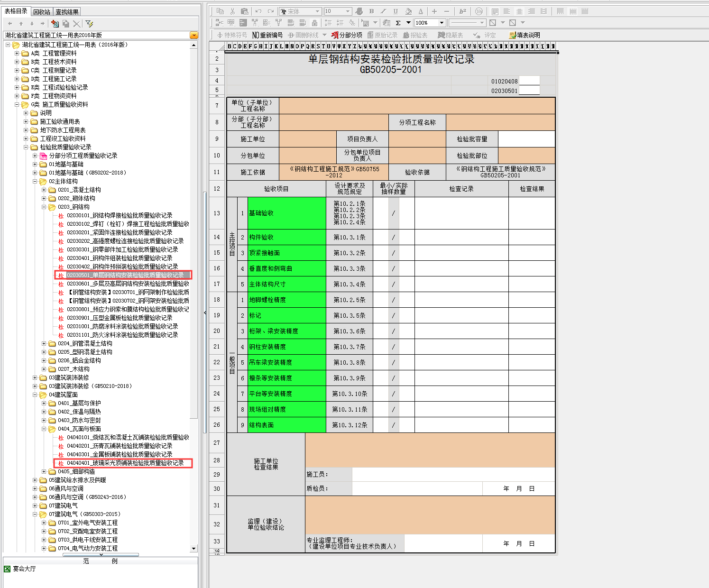Screen dimensions: 709x588
Task: Click the 单位(子单位)工程名称 input cell
Action: pyautogui.click(x=417, y=106)
